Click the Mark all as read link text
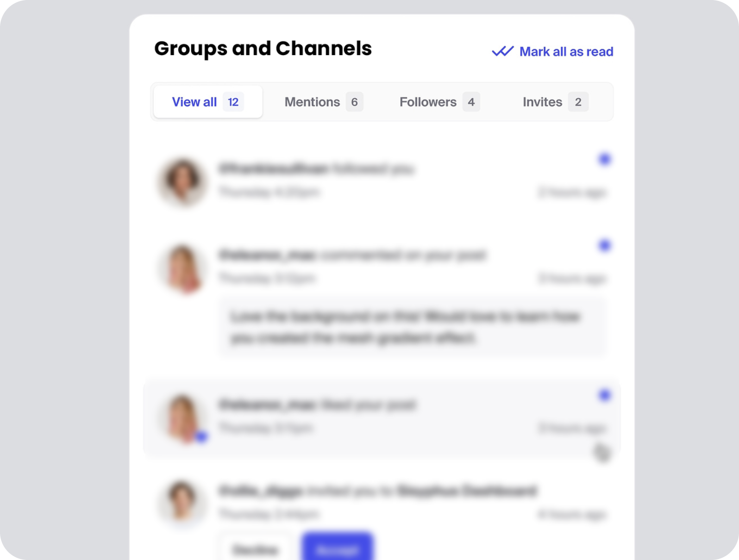The width and height of the screenshot is (739, 560). tap(566, 51)
